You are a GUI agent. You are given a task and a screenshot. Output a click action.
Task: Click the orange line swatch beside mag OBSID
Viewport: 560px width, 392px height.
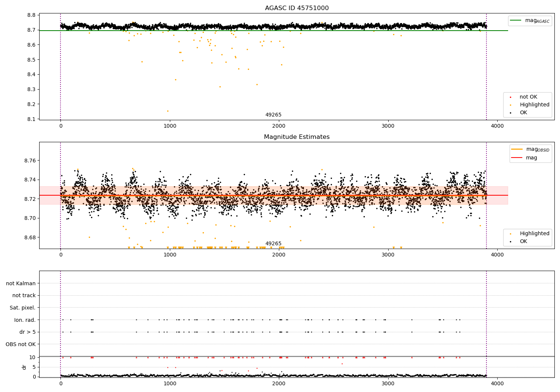point(517,149)
